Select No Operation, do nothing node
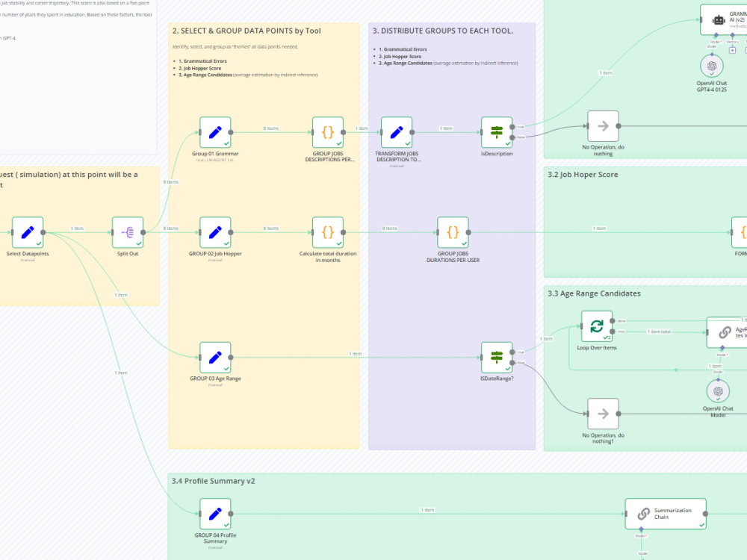747x560 pixels. (603, 126)
